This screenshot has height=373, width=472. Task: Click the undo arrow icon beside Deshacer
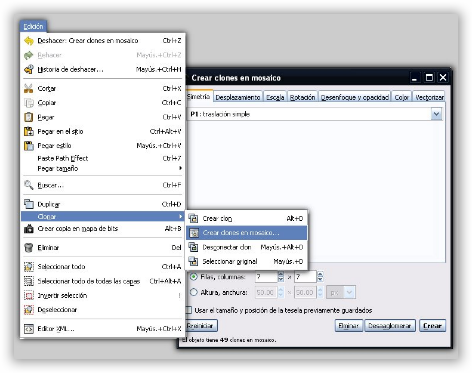pos(29,41)
